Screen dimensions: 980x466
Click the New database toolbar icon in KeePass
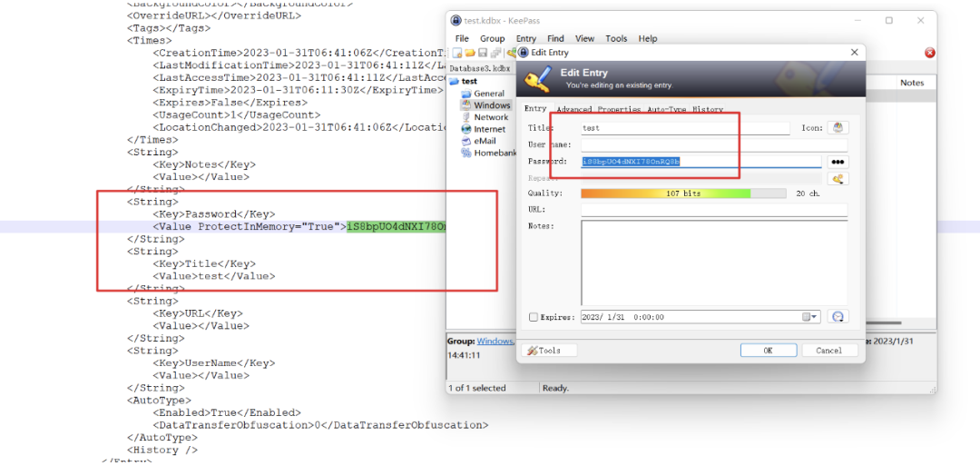pyautogui.click(x=457, y=54)
